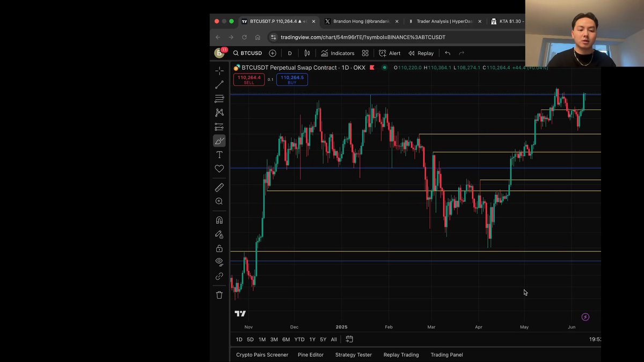Toggle lock all drawing tools

(x=219, y=248)
